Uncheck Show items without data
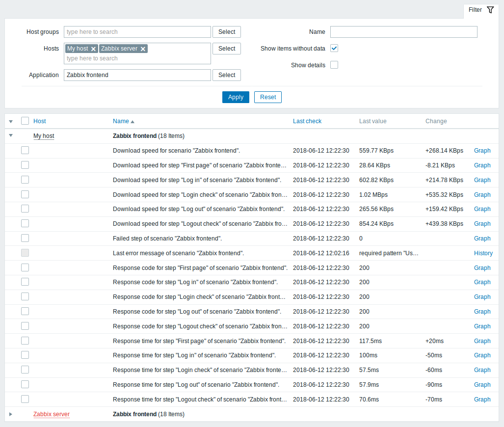Image resolution: width=504 pixels, height=427 pixels. click(334, 48)
